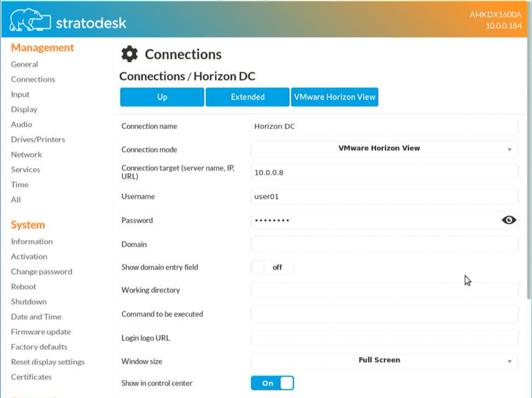
Task: Turn off Show in control center
Action: tap(272, 383)
